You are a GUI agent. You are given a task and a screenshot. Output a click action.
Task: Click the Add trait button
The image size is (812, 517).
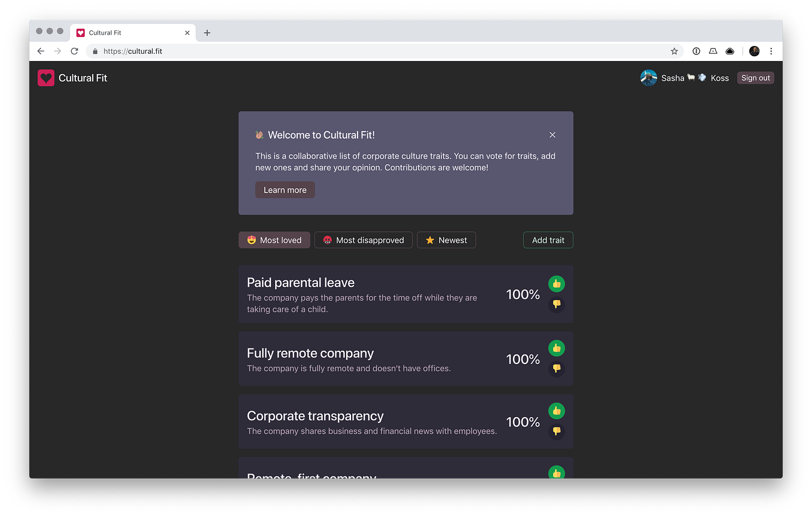tap(548, 240)
